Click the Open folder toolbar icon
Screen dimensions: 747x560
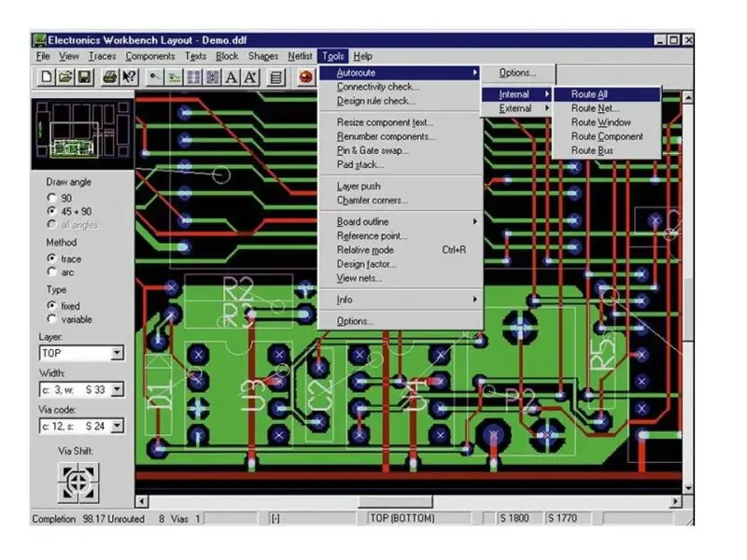(x=65, y=77)
